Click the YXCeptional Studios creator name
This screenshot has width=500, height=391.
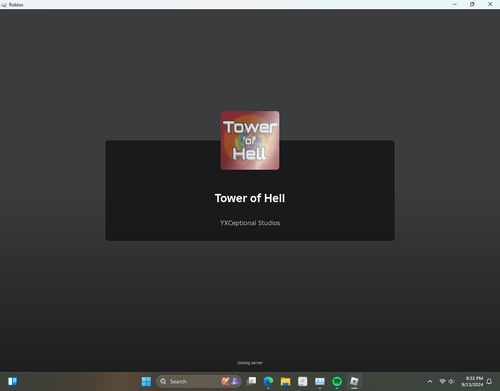coord(250,223)
